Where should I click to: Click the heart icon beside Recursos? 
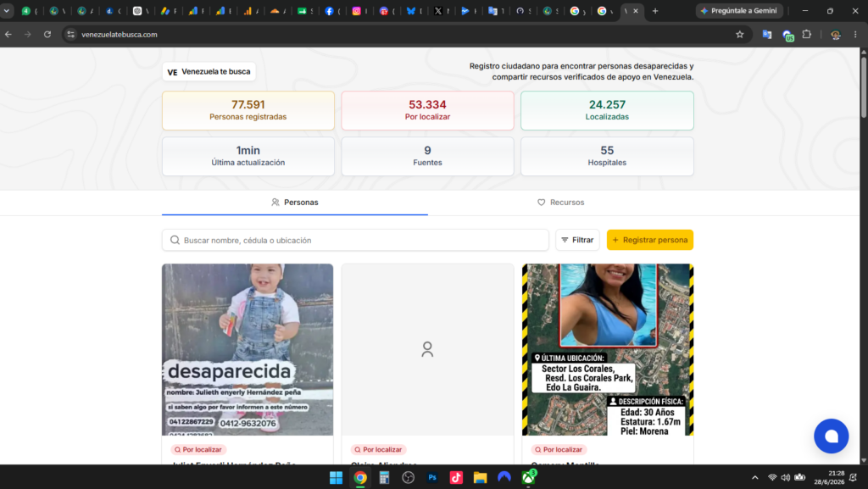click(x=542, y=203)
